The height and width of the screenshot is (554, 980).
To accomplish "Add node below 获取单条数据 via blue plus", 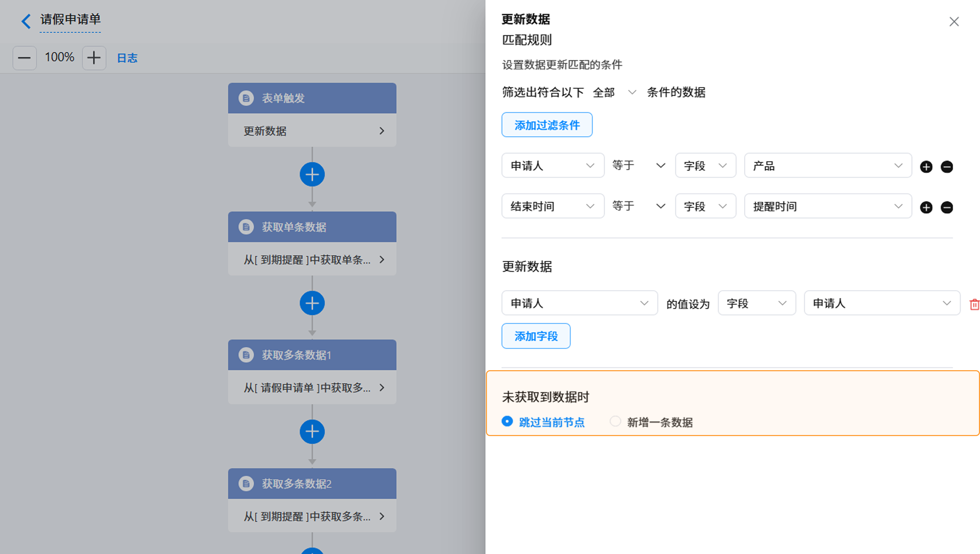I will 312,303.
